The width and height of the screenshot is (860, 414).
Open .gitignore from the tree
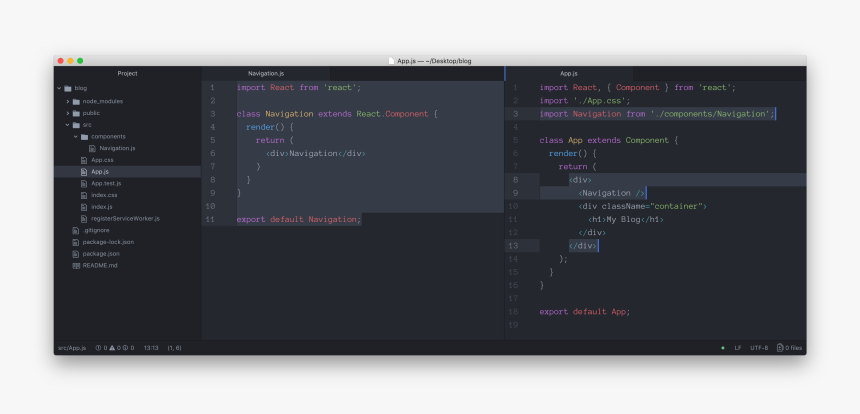96,230
